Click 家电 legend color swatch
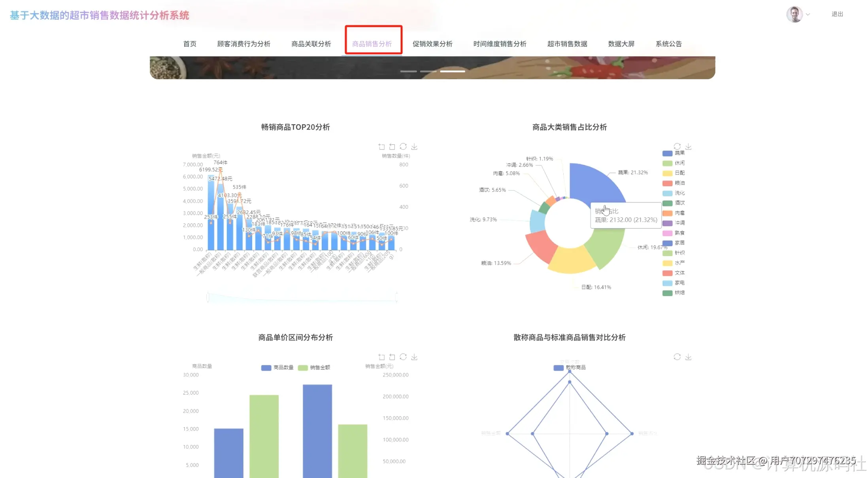 (667, 283)
